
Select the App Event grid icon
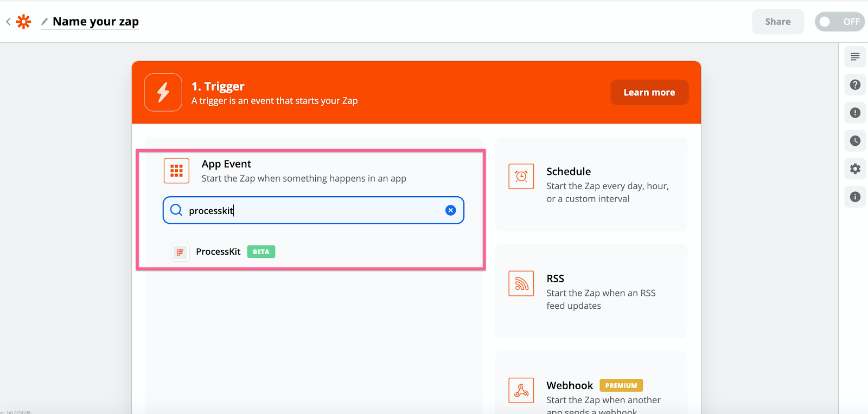coord(176,171)
